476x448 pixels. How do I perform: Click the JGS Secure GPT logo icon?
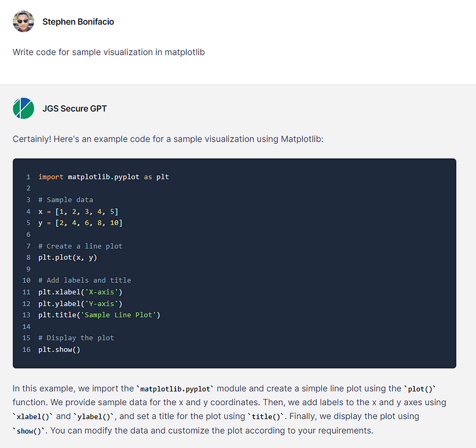(23, 108)
